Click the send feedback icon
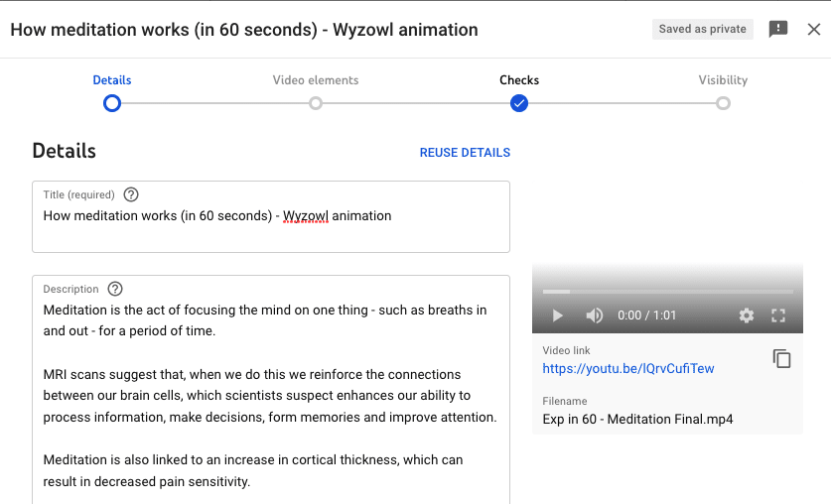 [x=778, y=29]
